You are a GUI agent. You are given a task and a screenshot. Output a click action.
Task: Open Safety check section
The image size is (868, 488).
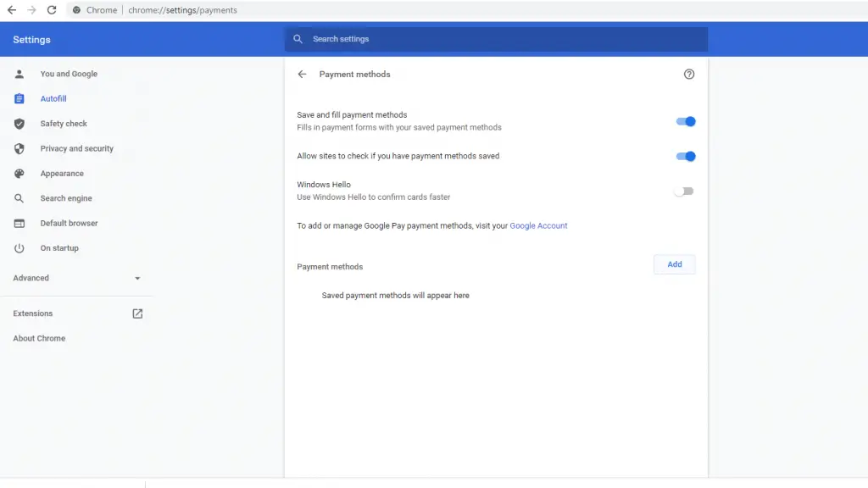pos(64,124)
